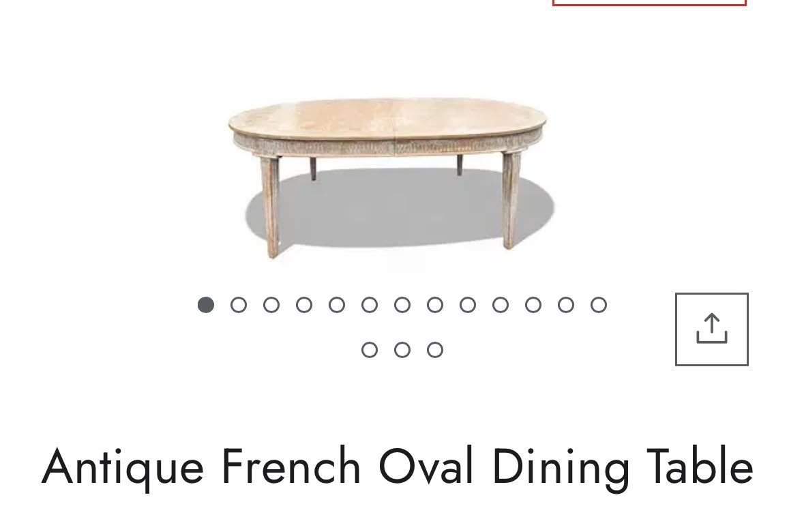This screenshot has width=804, height=532.
Task: Show last image via final carousel dot
Action: click(x=435, y=350)
